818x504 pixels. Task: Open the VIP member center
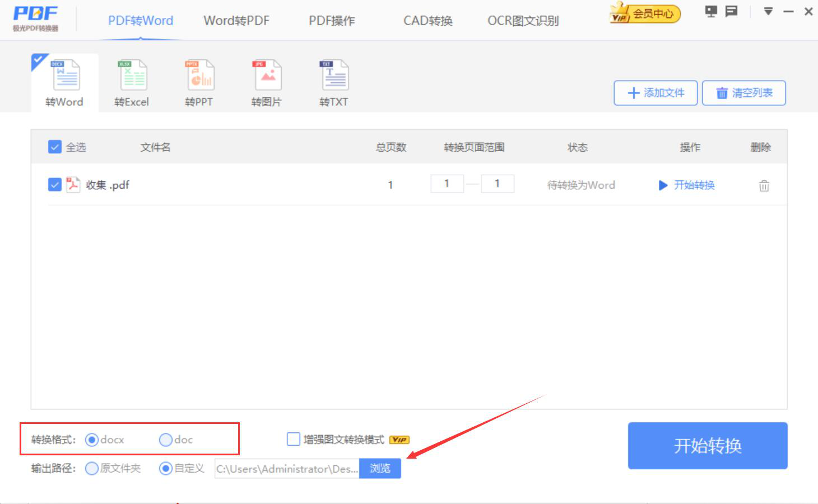645,13
